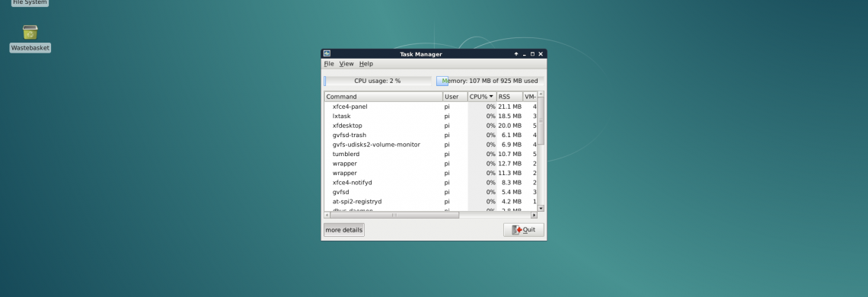Viewport: 868px width, 297px height.
Task: Open the File menu
Action: click(329, 64)
